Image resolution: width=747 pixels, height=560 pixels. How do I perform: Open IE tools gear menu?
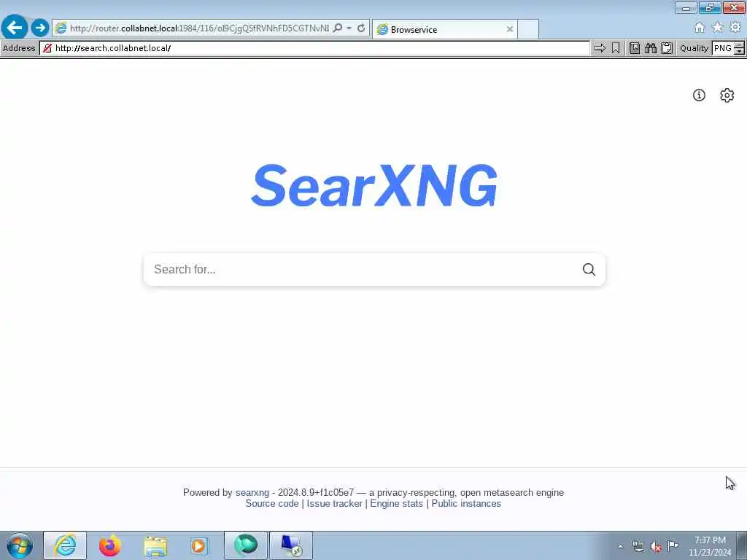coord(735,28)
